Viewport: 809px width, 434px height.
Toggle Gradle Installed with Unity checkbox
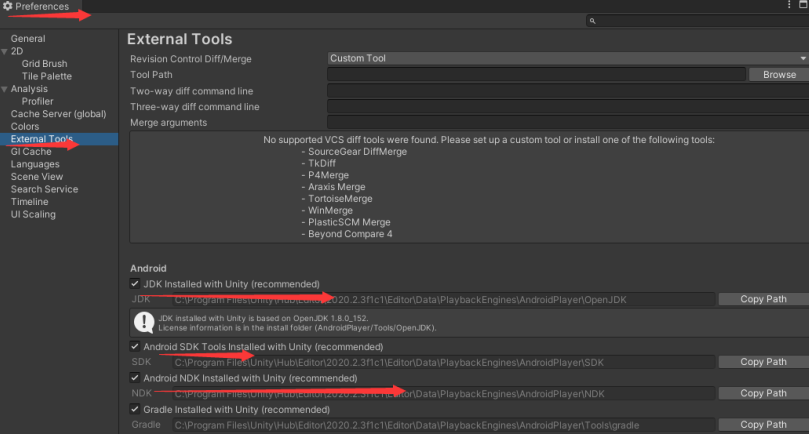coord(135,410)
